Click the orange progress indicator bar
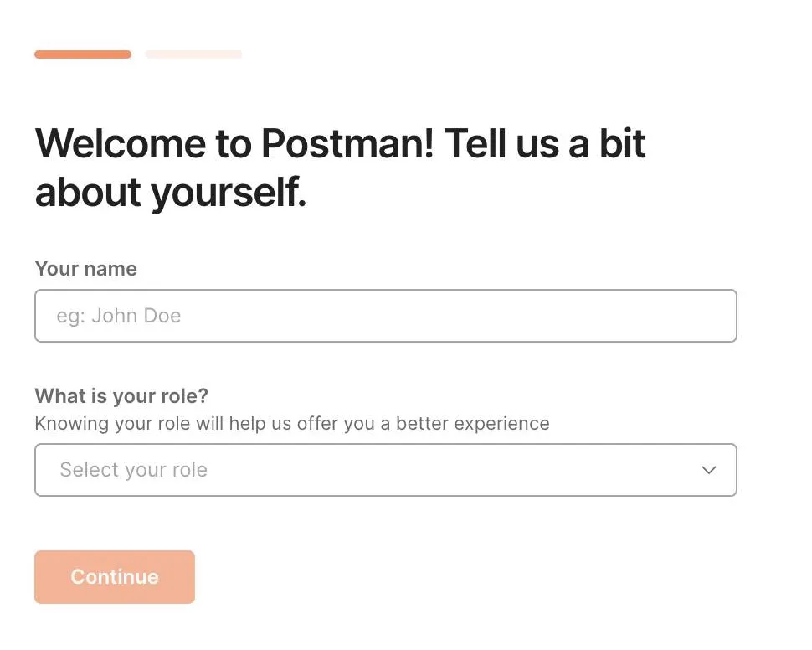812x650 pixels. [82, 54]
